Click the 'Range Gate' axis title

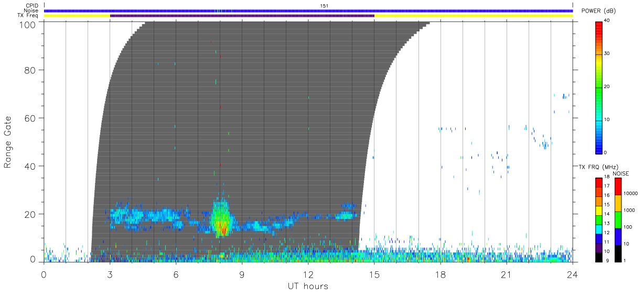pos(8,142)
